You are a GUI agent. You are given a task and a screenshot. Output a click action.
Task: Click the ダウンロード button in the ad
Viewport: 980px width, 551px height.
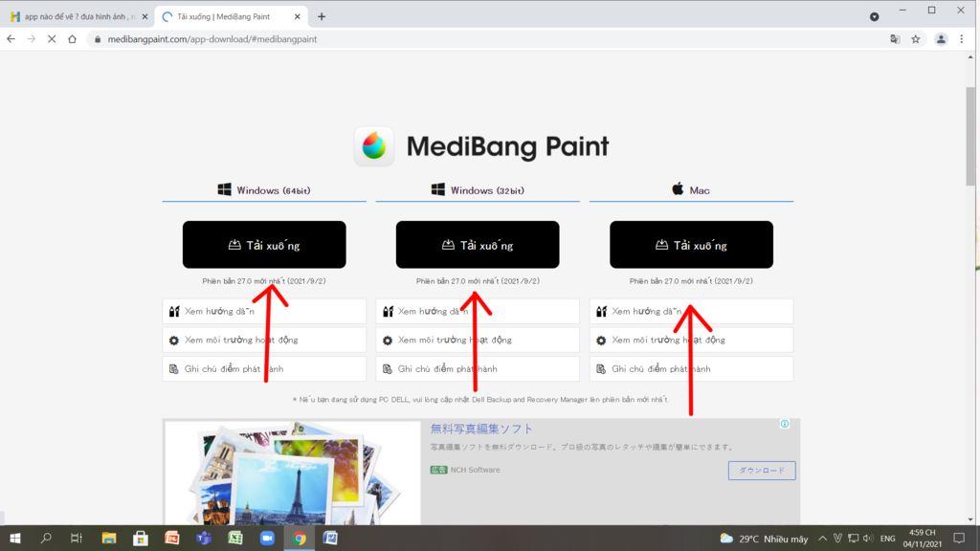point(761,471)
